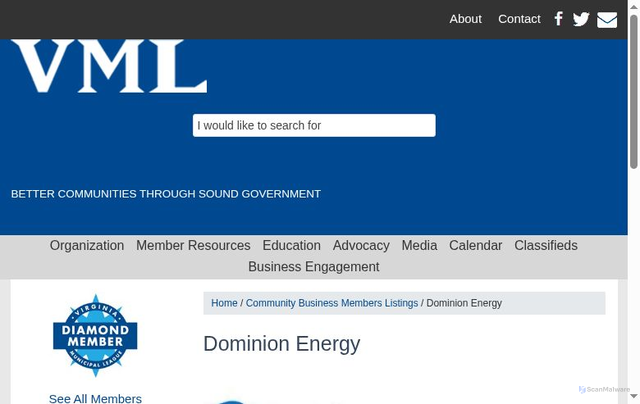The width and height of the screenshot is (640, 404).
Task: Go to Home in the breadcrumb
Action: click(224, 303)
